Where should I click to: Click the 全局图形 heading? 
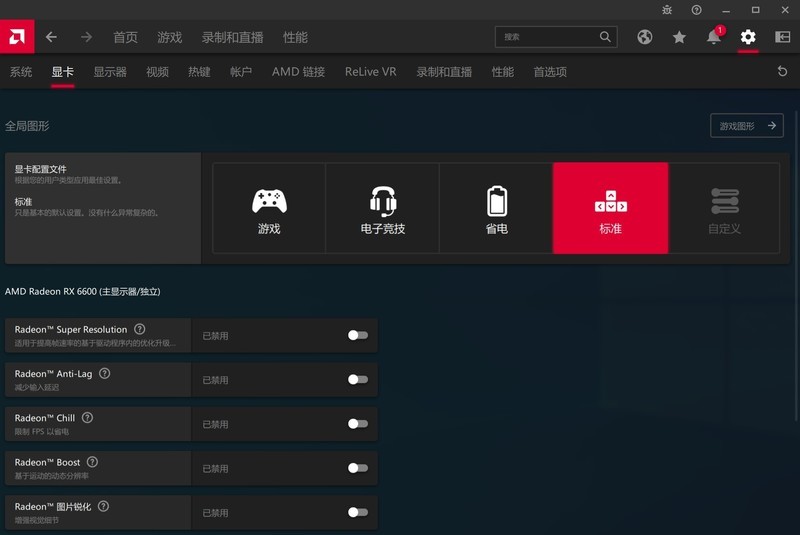tap(27, 126)
